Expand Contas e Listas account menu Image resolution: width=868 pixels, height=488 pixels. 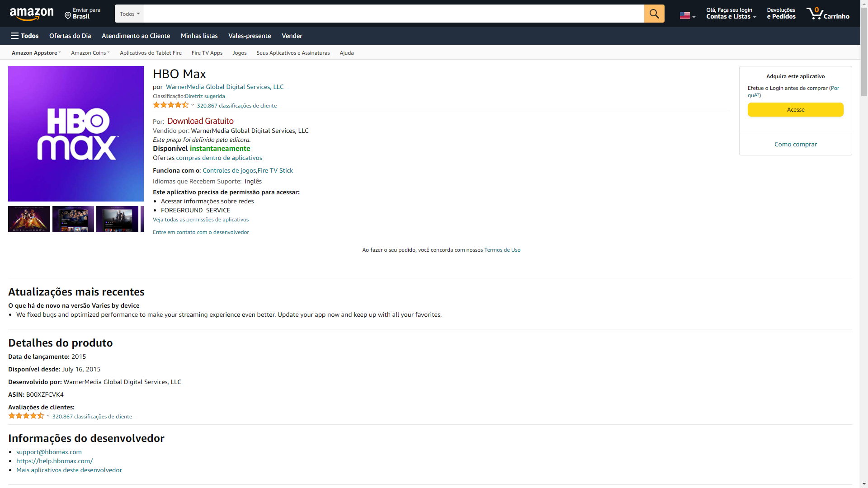tap(731, 14)
